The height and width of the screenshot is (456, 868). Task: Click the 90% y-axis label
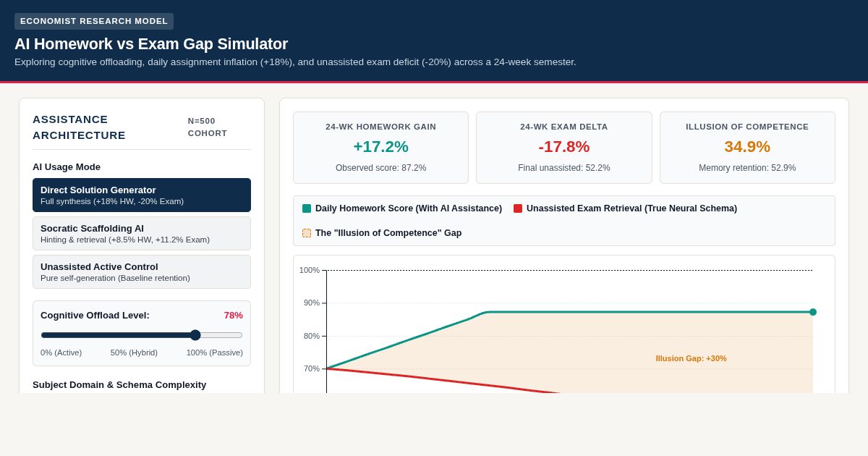312,303
